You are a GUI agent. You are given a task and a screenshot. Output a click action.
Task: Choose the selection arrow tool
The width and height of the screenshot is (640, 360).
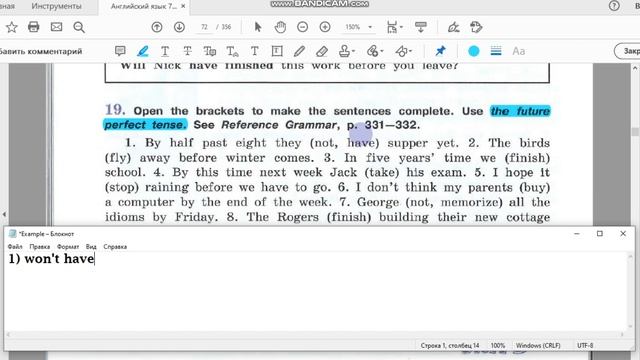tap(258, 27)
